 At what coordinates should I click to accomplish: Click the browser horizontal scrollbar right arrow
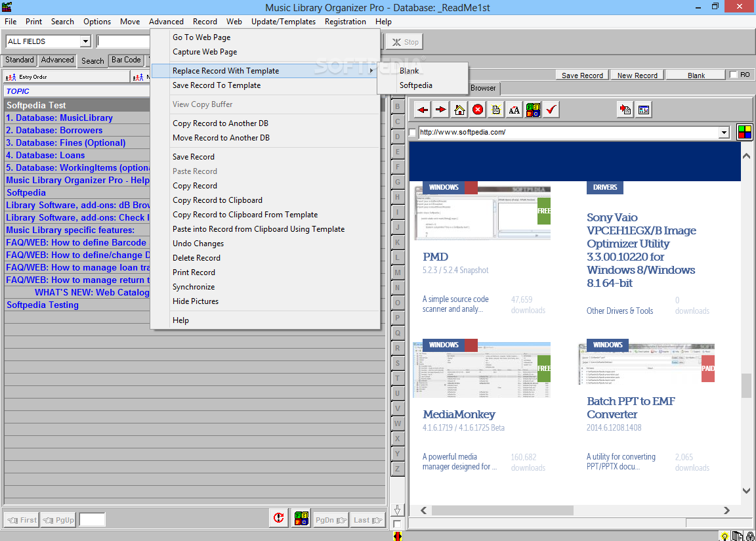726,510
